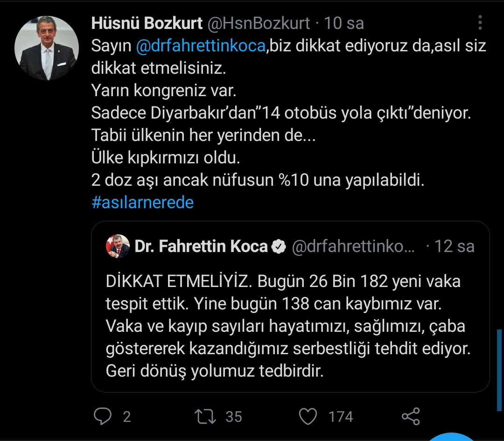Image resolution: width=504 pixels, height=441 pixels.
Task: Click the verified badge next to Dr. Fahrettin Koca
Action: [x=278, y=246]
